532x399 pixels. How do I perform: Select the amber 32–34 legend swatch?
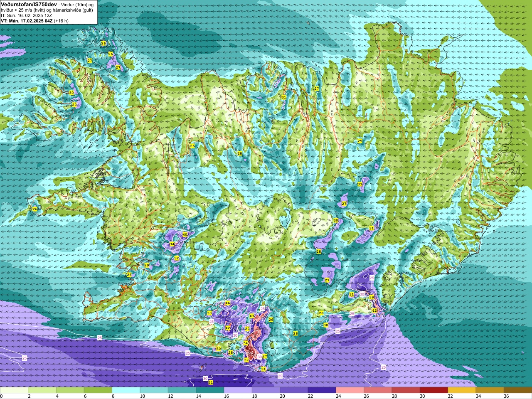462,390
